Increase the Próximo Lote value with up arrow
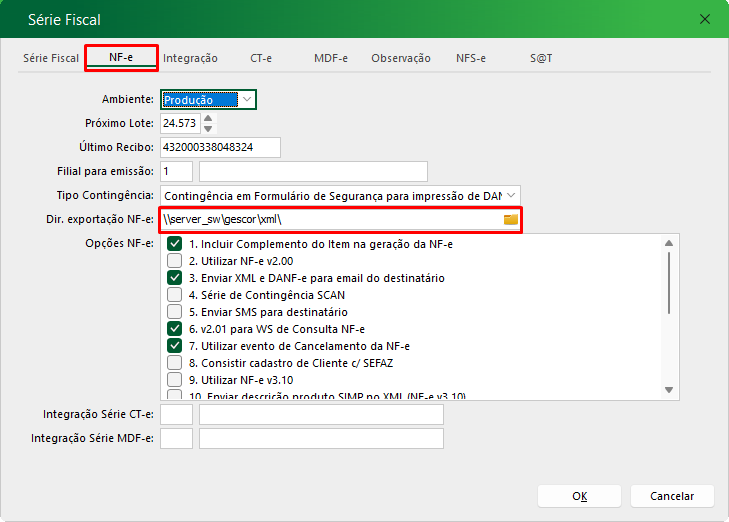 click(x=208, y=118)
